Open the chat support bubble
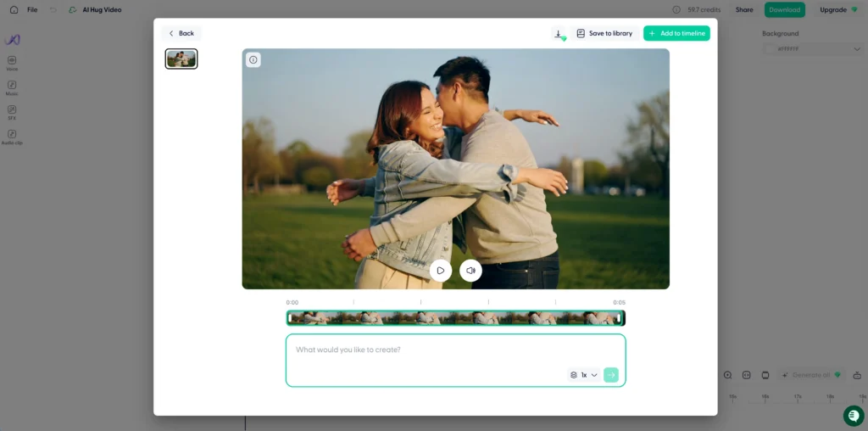The width and height of the screenshot is (868, 431). (x=853, y=416)
